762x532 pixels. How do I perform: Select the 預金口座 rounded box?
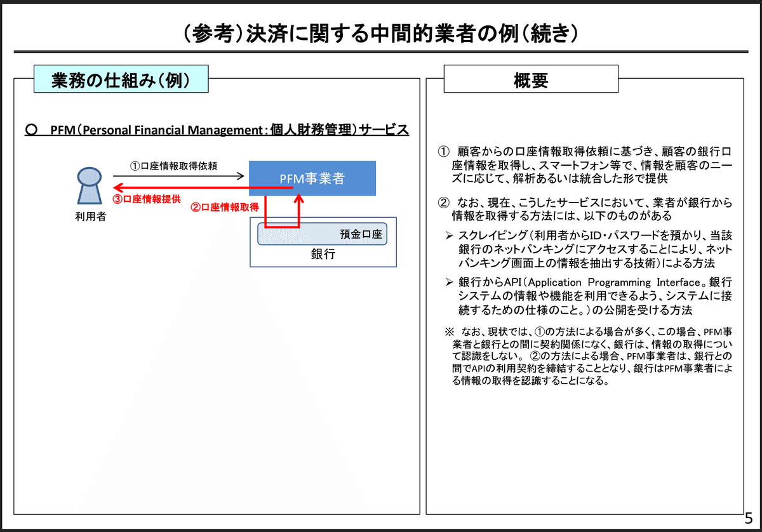pos(322,234)
